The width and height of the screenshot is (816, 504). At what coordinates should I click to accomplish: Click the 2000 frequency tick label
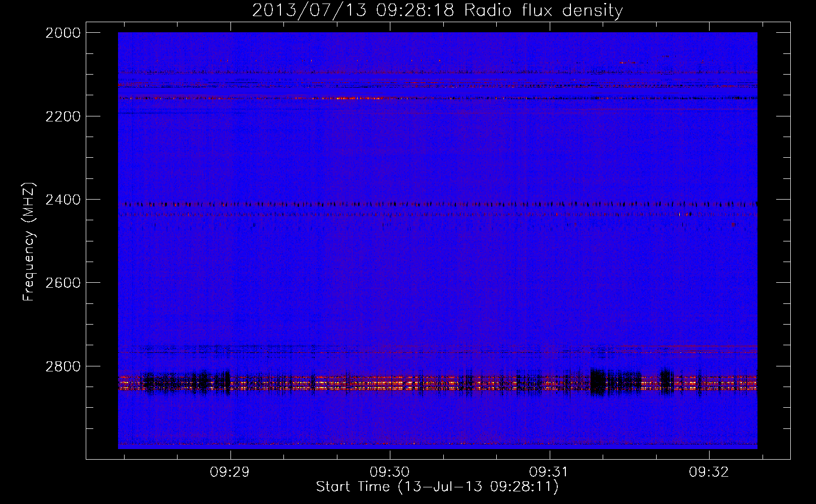point(63,33)
